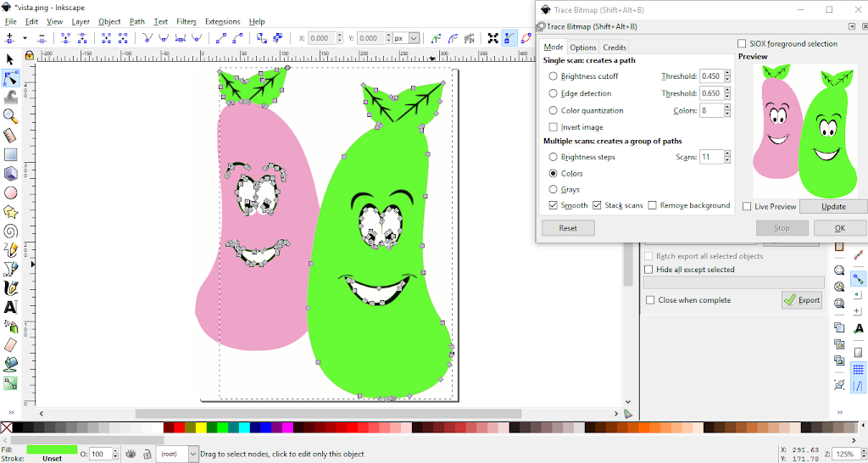Click the Delete selected nodes icon

[x=42, y=38]
